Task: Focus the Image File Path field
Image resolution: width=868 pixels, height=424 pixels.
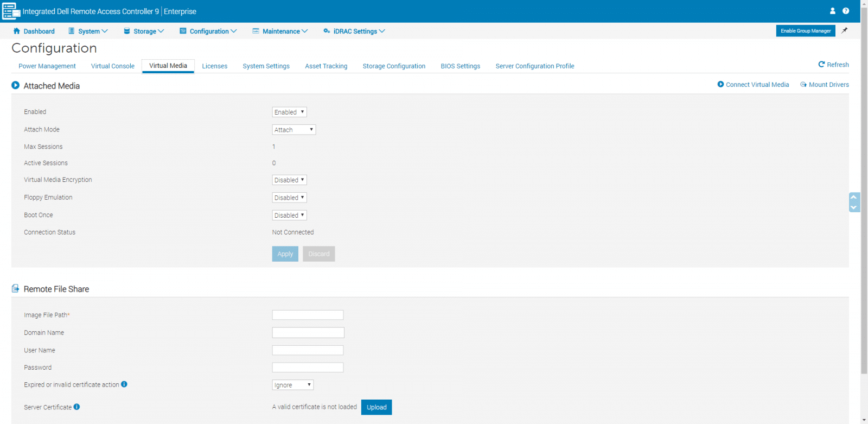Action: pyautogui.click(x=308, y=315)
